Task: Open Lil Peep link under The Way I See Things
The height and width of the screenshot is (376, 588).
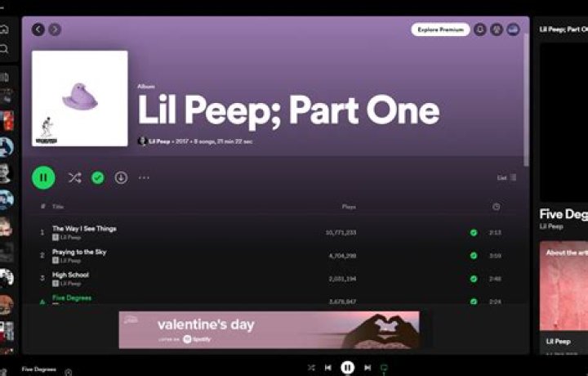Action: [70, 237]
